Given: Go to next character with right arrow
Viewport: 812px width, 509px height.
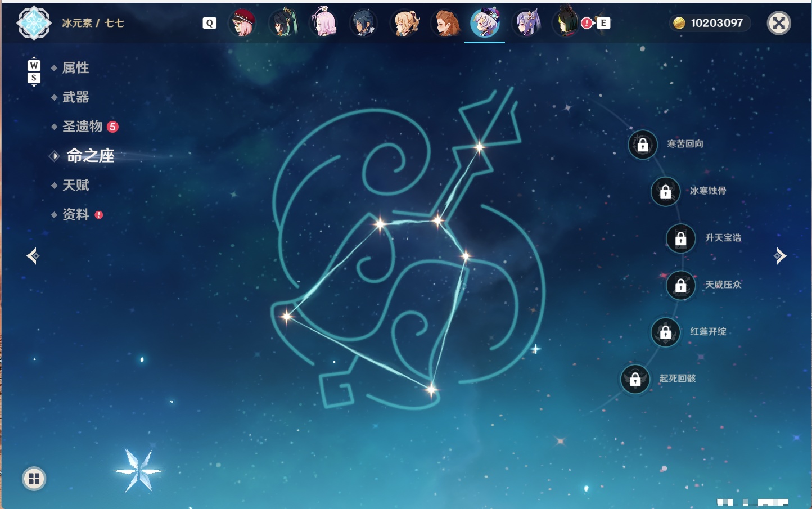Looking at the screenshot, I should pos(780,256).
